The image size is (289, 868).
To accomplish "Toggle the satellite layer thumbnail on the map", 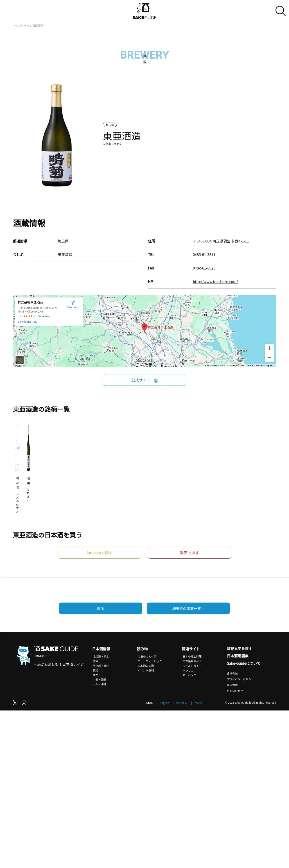I will point(20,360).
